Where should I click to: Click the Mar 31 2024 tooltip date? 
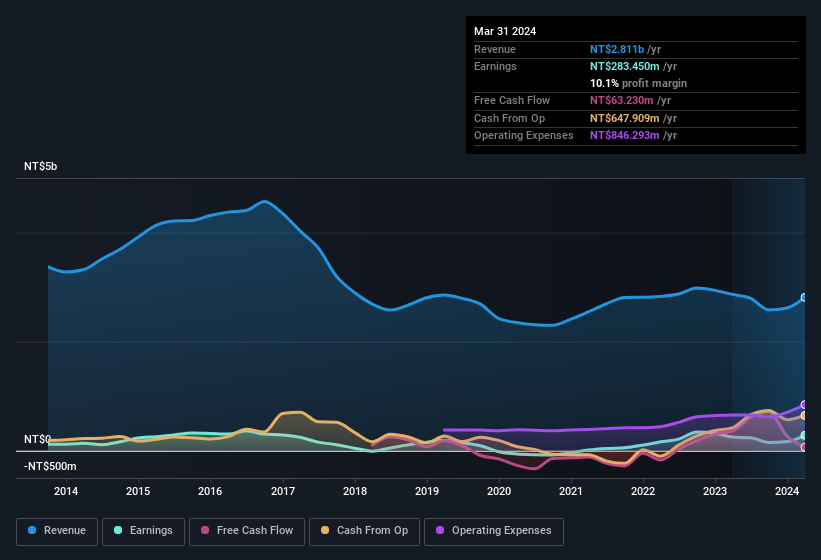pyautogui.click(x=505, y=31)
